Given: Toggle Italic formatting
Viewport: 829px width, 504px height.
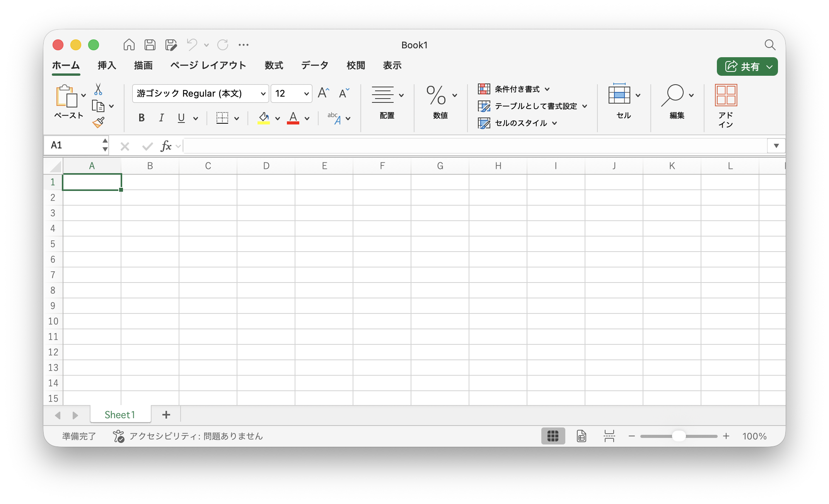Looking at the screenshot, I should coord(161,118).
